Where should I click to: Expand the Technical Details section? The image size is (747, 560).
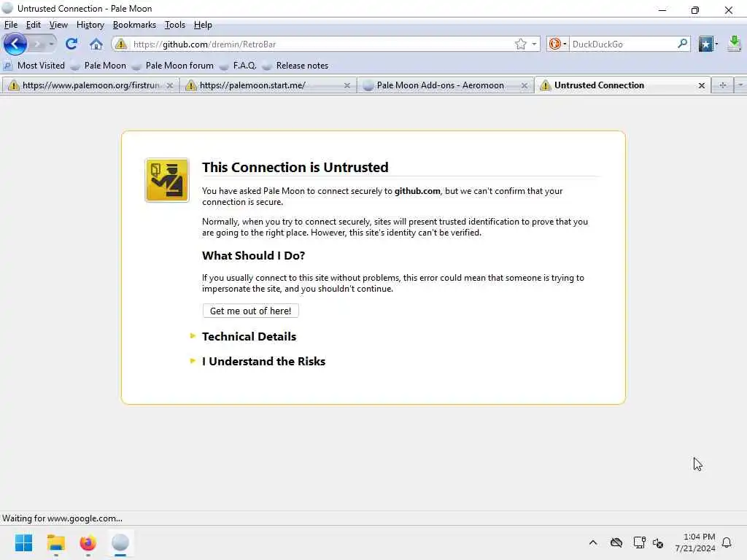pyautogui.click(x=249, y=337)
